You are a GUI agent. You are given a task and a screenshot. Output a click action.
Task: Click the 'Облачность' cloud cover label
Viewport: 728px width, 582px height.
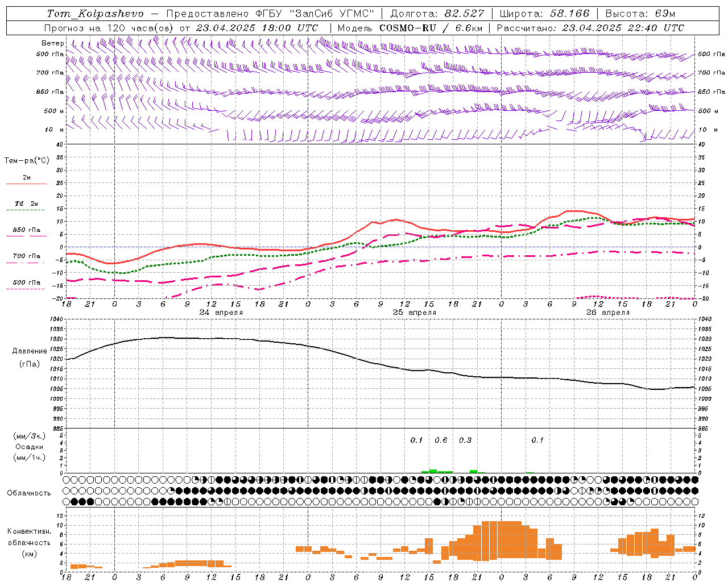point(29,493)
